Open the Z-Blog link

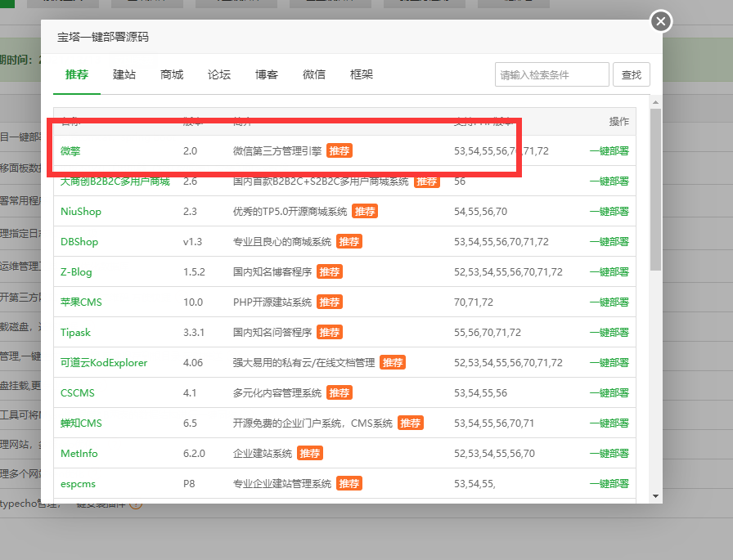click(76, 272)
